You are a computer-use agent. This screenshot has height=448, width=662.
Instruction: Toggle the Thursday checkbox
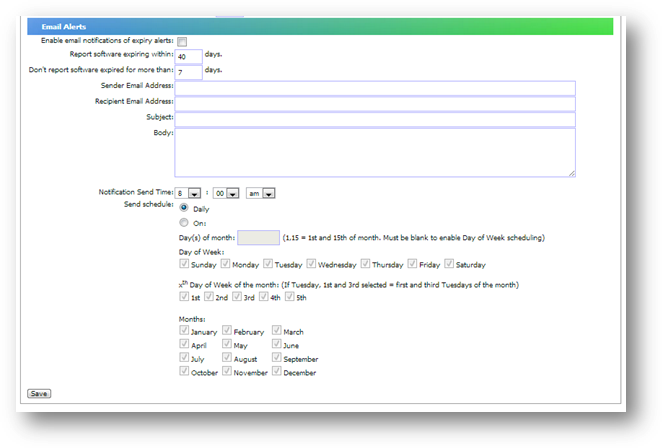366,264
